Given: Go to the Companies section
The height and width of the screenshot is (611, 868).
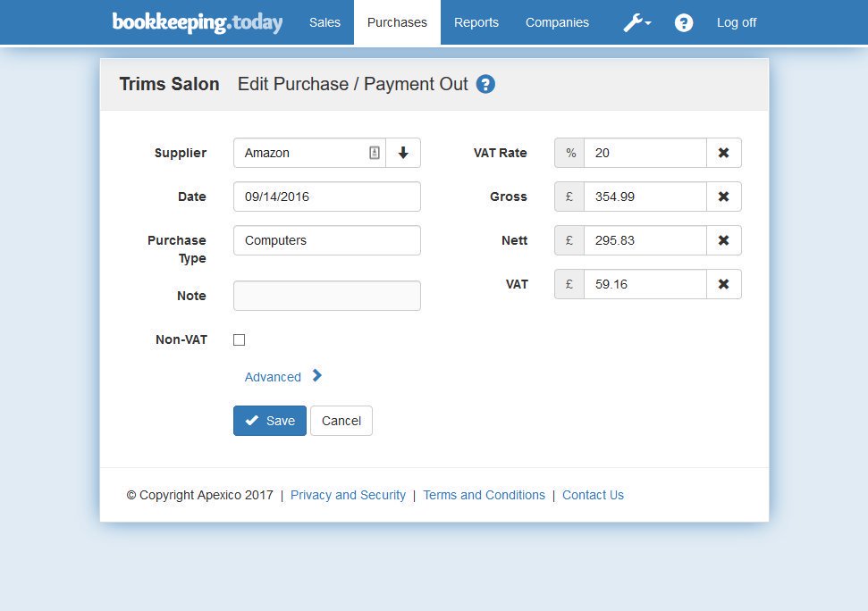Looking at the screenshot, I should coord(557,22).
